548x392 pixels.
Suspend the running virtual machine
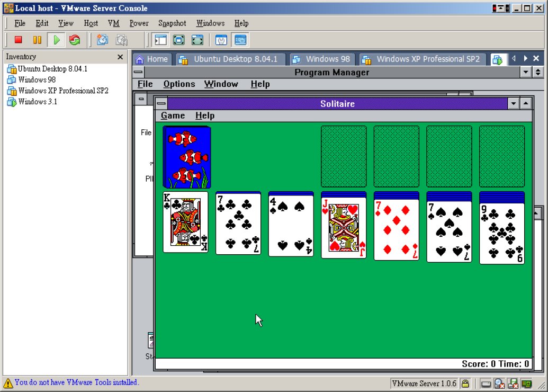[x=36, y=39]
